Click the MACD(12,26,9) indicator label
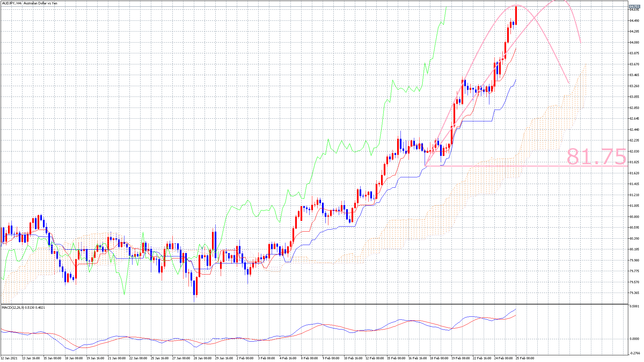Viewport: 644px width, 362px height. click(23, 307)
